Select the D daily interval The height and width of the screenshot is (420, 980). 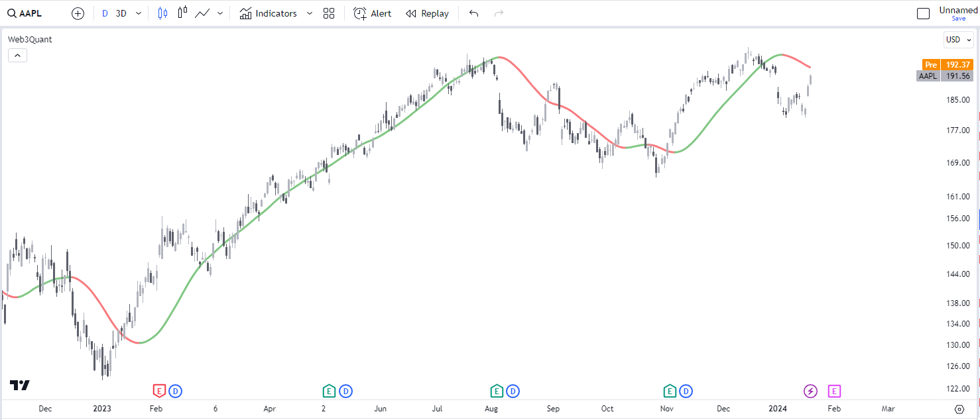[105, 13]
